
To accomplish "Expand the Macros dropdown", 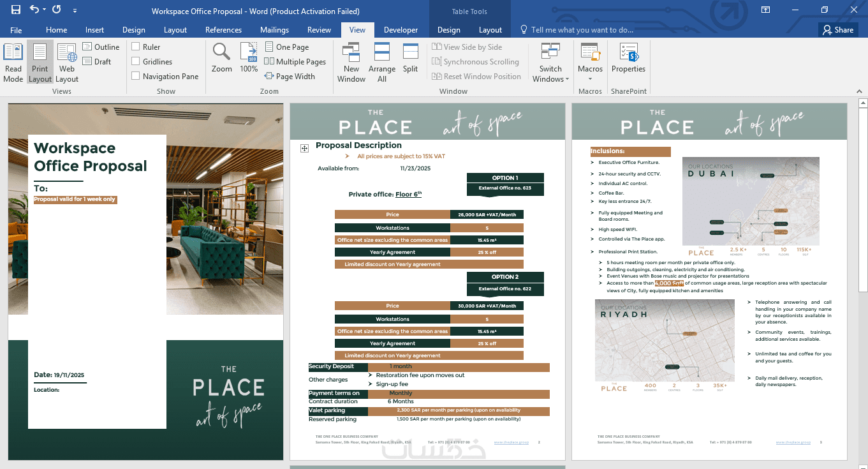I will click(590, 78).
